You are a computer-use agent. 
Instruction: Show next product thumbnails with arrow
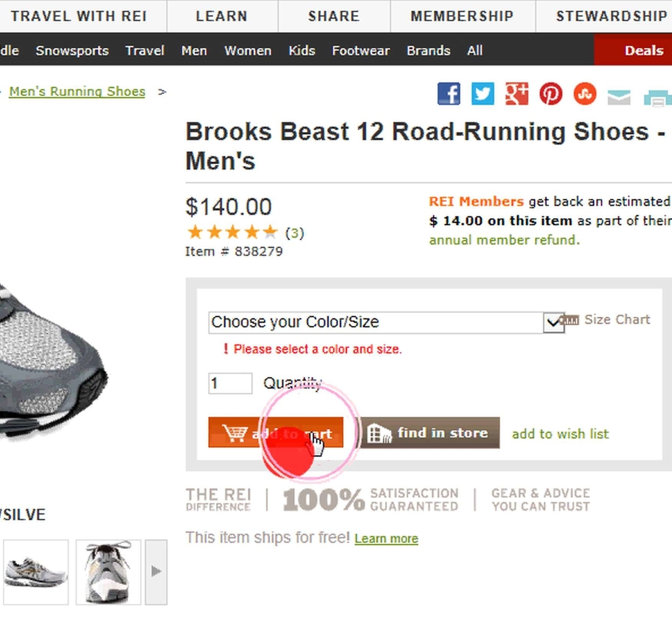coord(156,571)
